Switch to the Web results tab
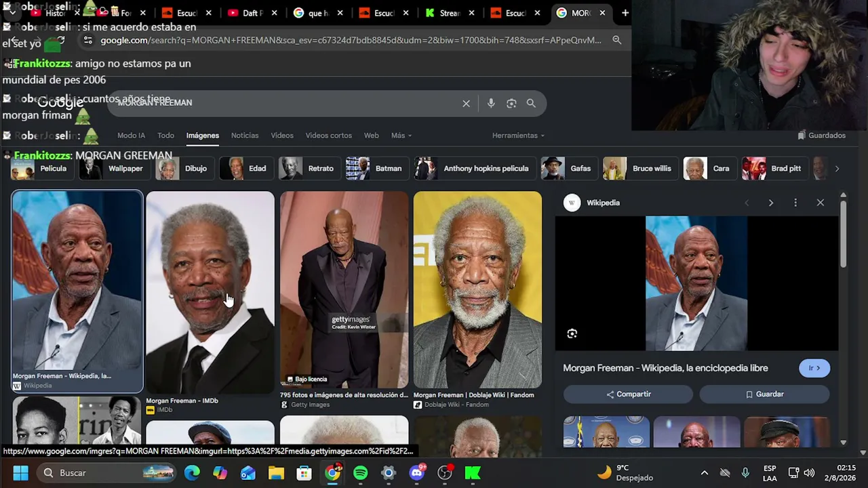The height and width of the screenshot is (488, 868). [371, 136]
